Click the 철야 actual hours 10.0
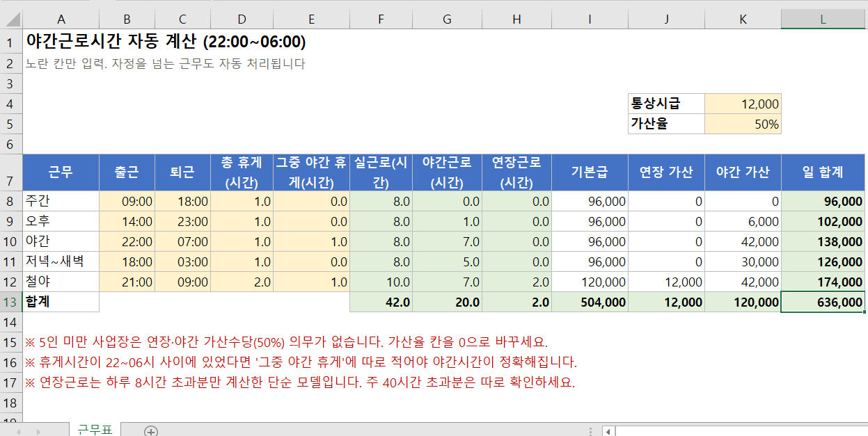This screenshot has height=436, width=868. click(x=381, y=282)
